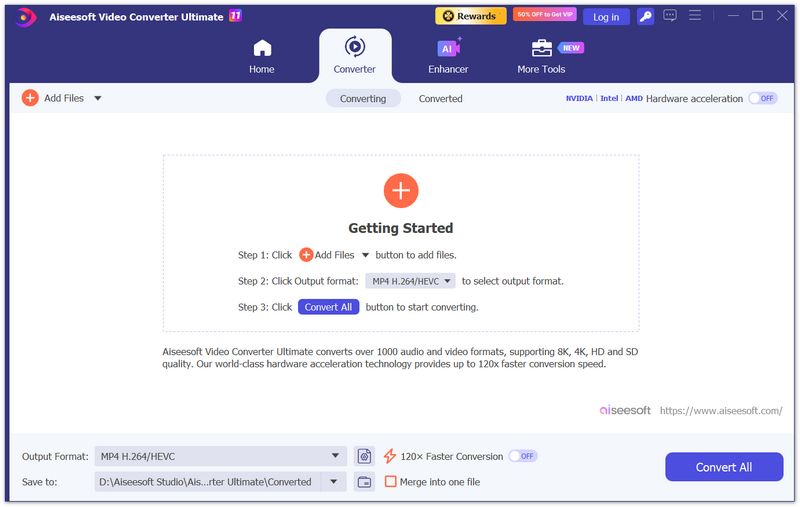Click the Add Files plus icon in Step 1
Image resolution: width=800 pixels, height=507 pixels.
[306, 255]
